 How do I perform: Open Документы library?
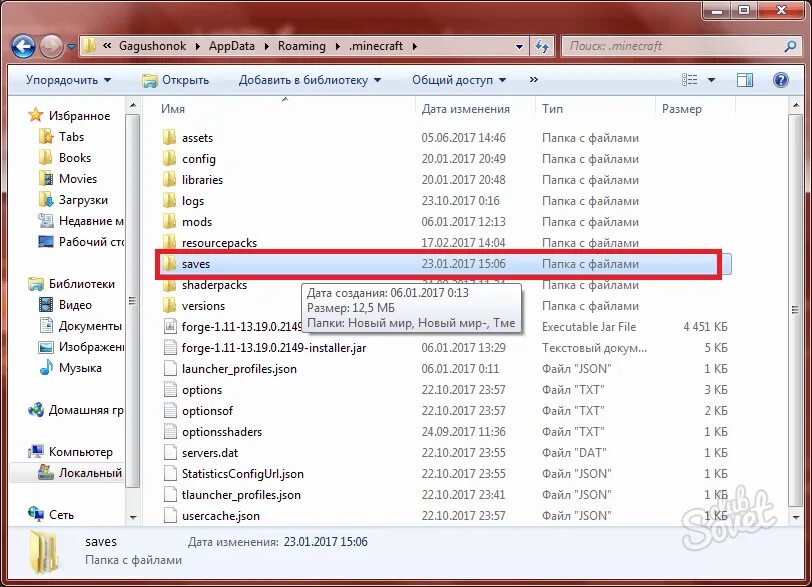click(x=80, y=326)
